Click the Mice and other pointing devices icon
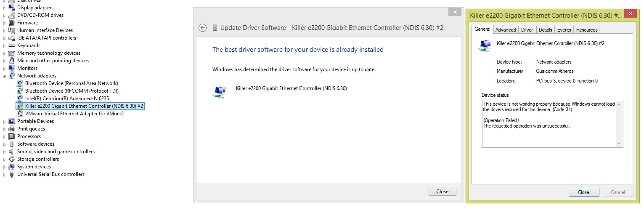Image resolution: width=644 pixels, height=213 pixels. click(12, 61)
